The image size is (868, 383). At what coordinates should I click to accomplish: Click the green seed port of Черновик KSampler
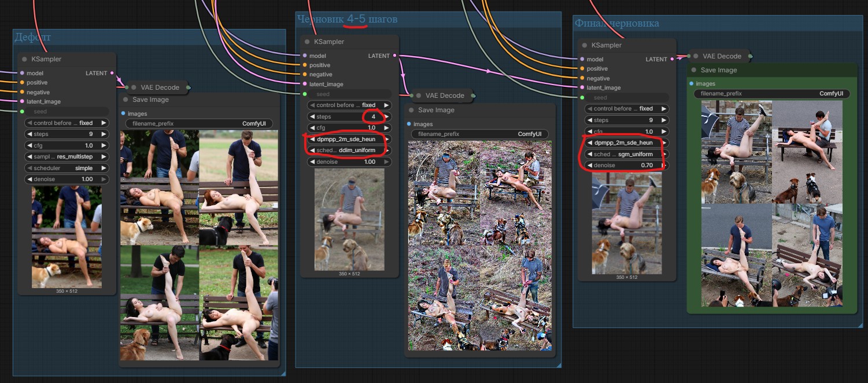(305, 94)
